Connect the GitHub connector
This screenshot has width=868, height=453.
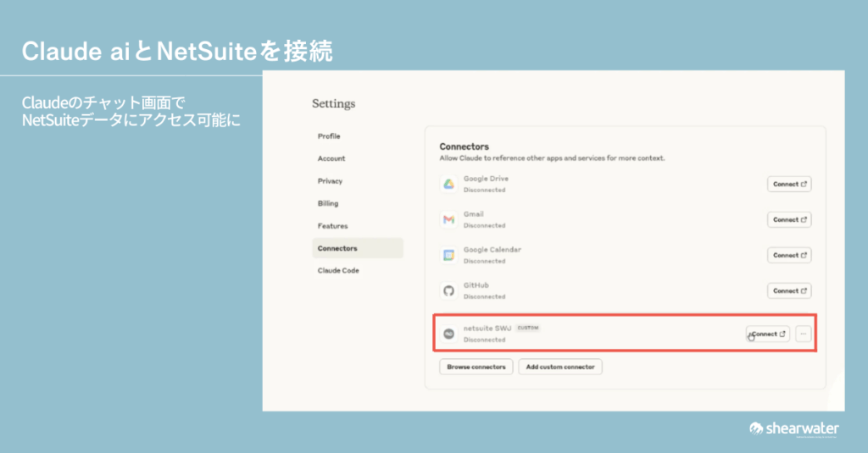click(x=789, y=290)
